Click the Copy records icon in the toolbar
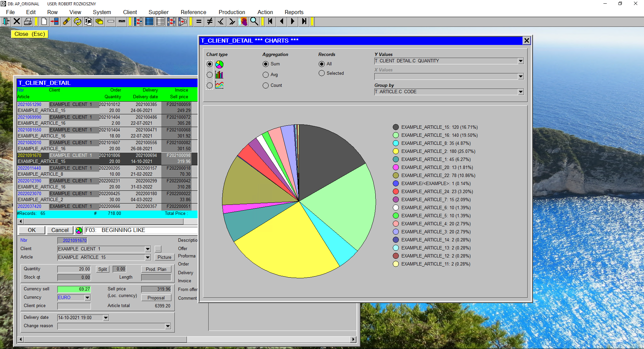Viewport: 644px width, 349px height. click(x=89, y=21)
